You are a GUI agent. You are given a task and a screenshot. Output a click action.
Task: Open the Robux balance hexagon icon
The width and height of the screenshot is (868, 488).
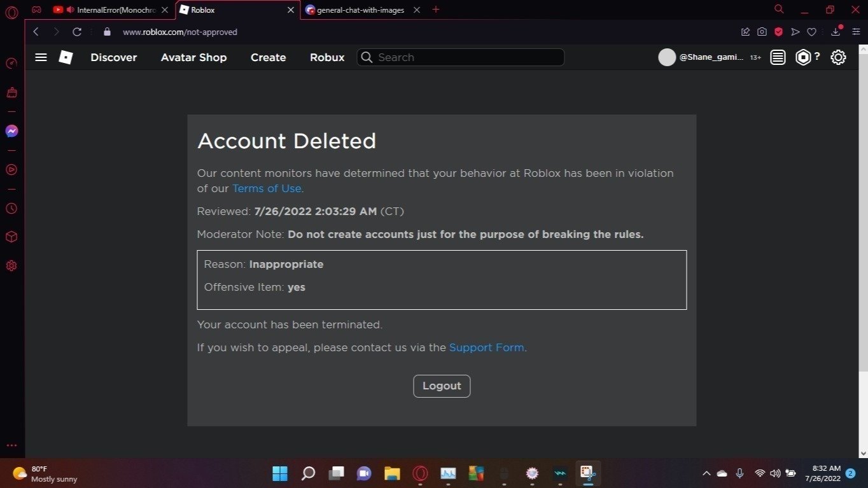(804, 57)
